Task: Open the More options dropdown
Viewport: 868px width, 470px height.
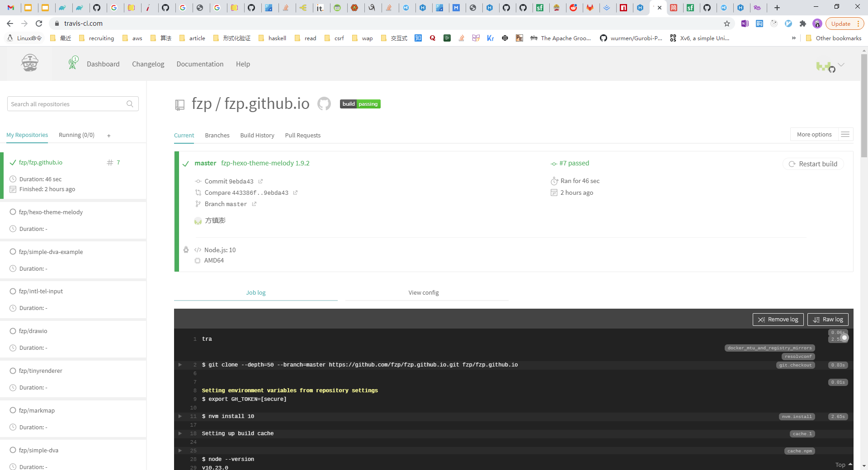Action: 814,134
